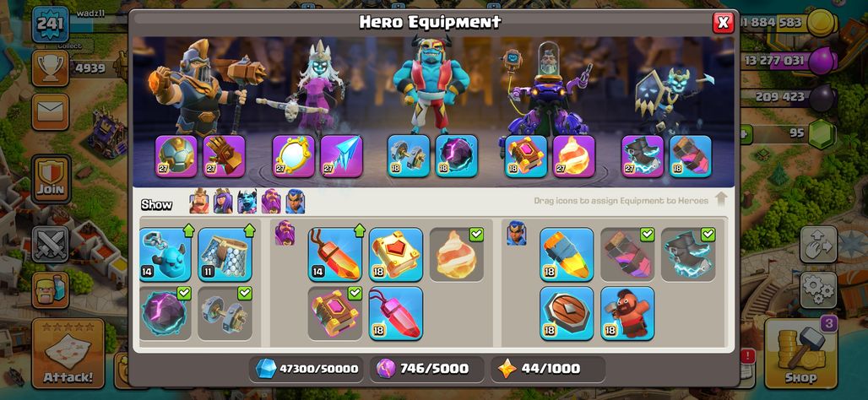Select the Seeking Shield equipment

(x=567, y=313)
